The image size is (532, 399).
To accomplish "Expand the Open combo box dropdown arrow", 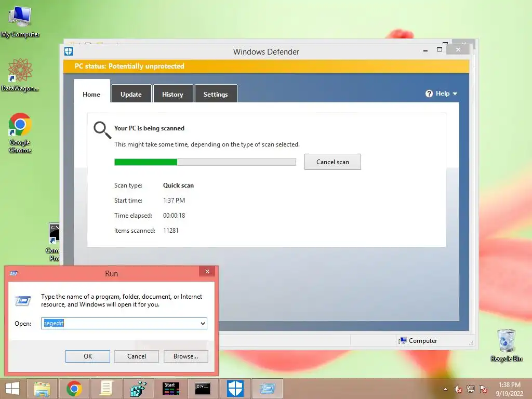I will (203, 323).
